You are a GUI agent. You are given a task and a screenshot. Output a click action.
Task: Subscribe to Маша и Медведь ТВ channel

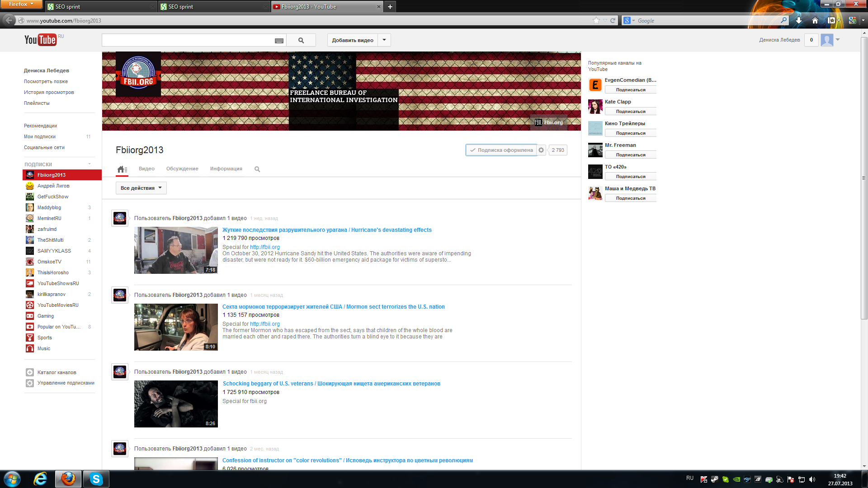631,198
